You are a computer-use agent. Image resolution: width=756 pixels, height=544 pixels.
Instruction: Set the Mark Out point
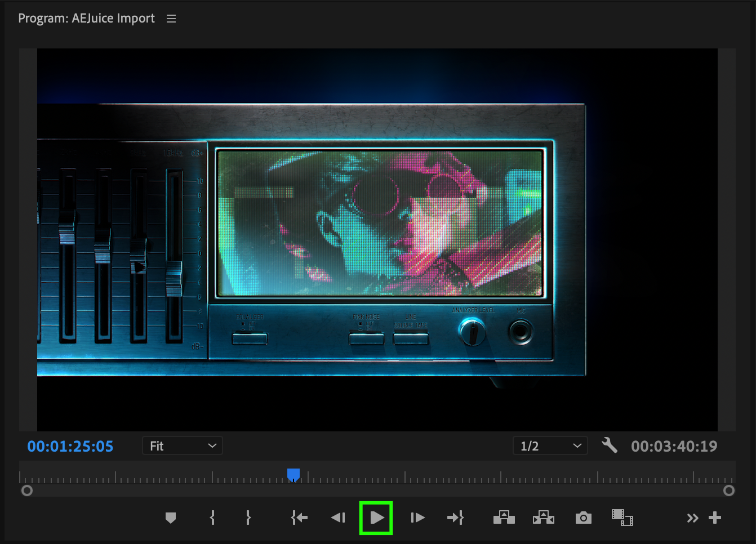(x=248, y=518)
